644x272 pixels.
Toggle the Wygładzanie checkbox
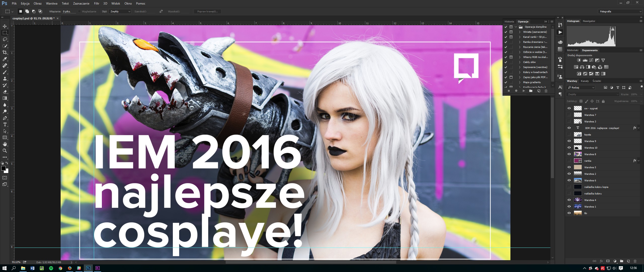coord(79,11)
